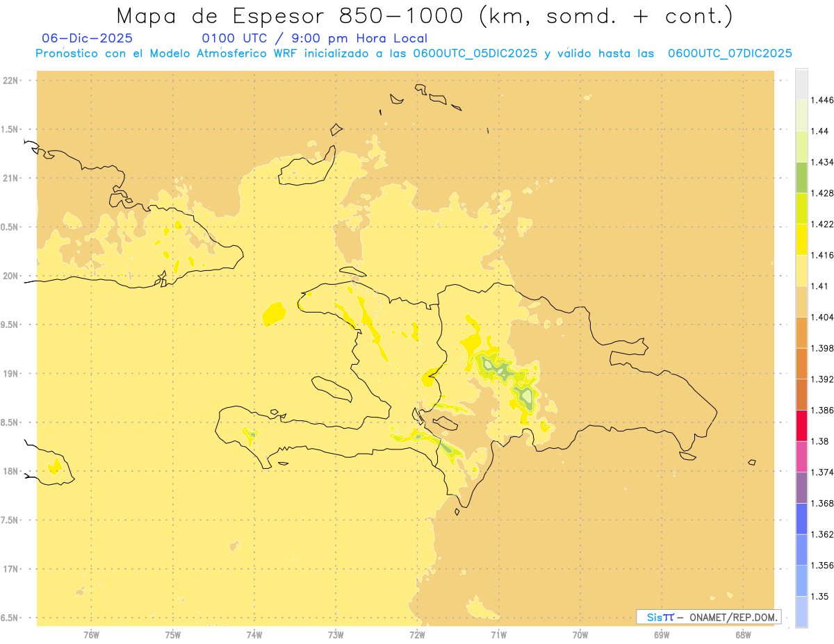The image size is (834, 644).
Task: Click the longitude label '72W'
Action: click(x=417, y=635)
